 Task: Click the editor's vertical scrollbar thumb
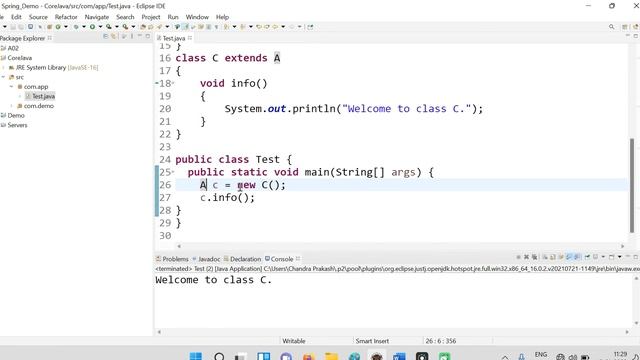[x=632, y=185]
